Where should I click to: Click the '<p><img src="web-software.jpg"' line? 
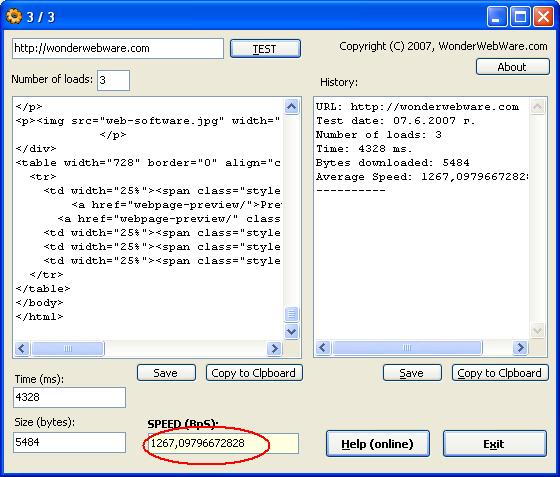tap(148, 121)
